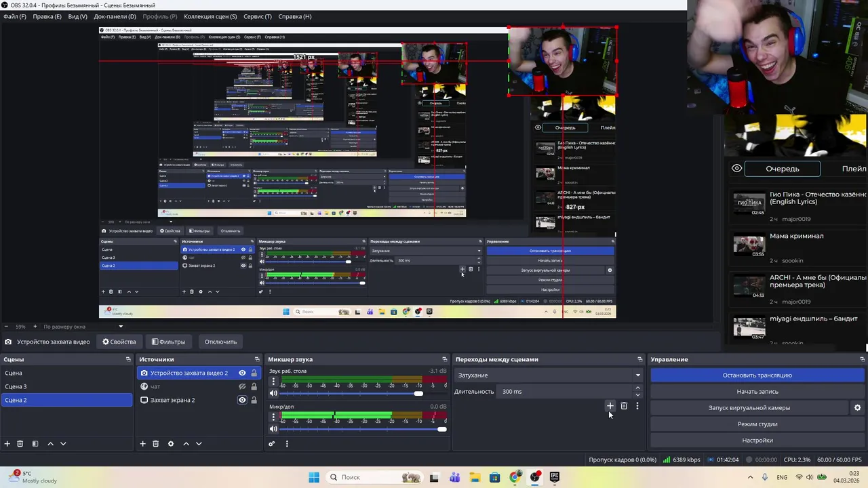This screenshot has height=488, width=868.
Task: Expand hidden system tray icons chevron
Action: (x=751, y=477)
